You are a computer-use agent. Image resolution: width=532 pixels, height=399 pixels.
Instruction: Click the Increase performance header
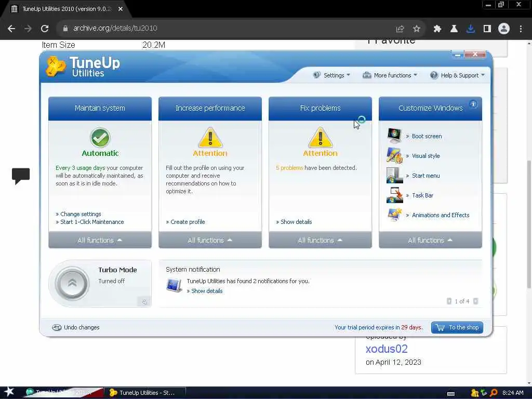[210, 108]
